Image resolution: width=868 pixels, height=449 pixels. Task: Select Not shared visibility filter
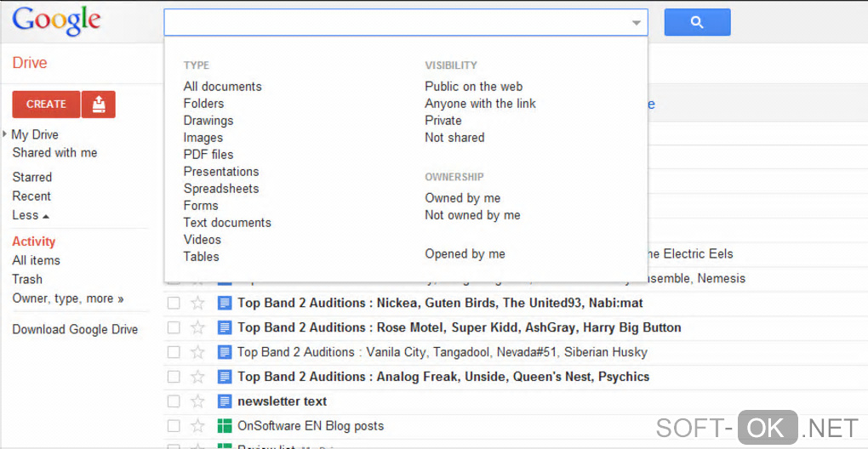454,138
